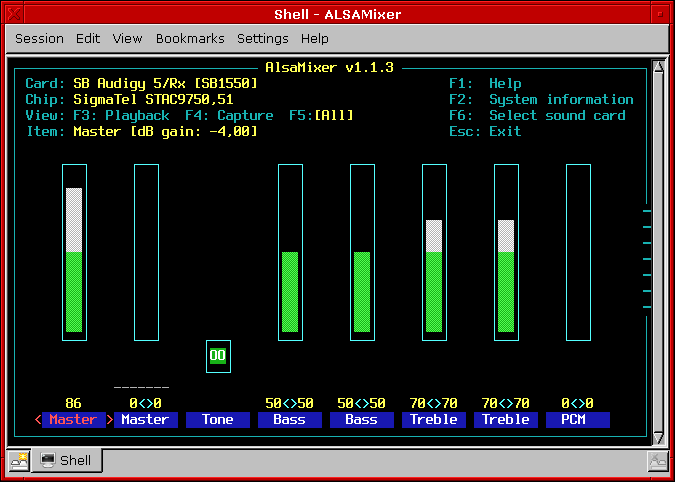Click the close-session icon at bottom right
This screenshot has width=675, height=482.
657,461
